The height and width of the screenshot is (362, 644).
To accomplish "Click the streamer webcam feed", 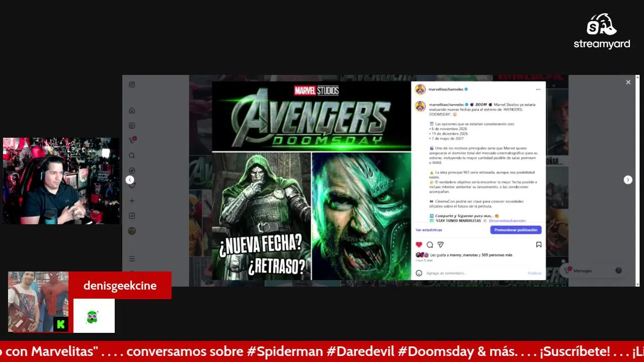I will pyautogui.click(x=61, y=181).
